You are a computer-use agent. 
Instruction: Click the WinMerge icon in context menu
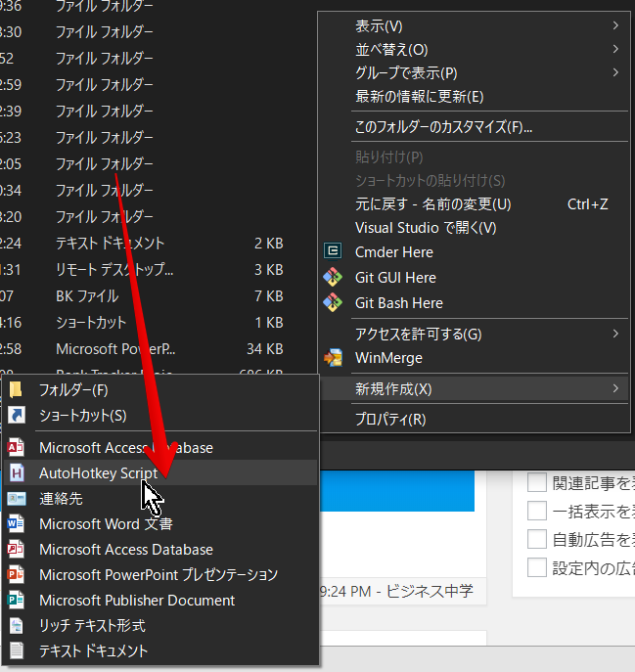[334, 358]
